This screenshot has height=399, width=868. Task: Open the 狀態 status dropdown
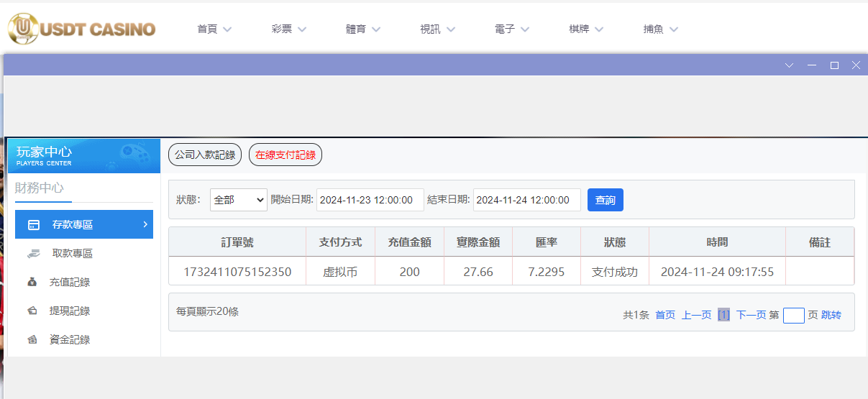(238, 200)
